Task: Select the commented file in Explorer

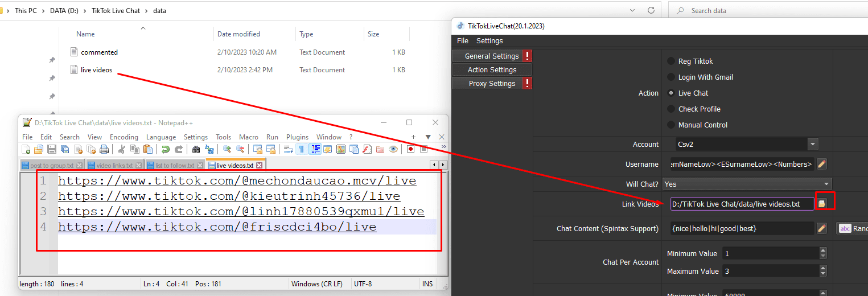Action: pos(99,52)
